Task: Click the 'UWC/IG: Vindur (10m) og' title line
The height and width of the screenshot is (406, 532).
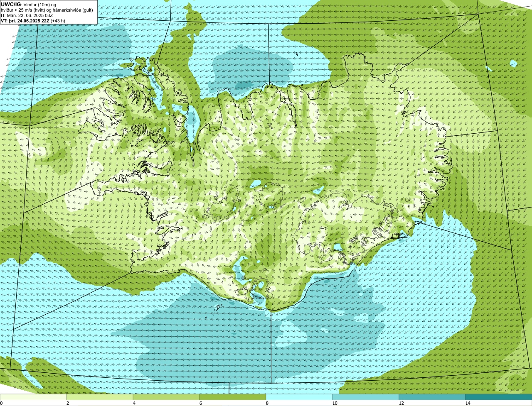Action: (29, 4)
